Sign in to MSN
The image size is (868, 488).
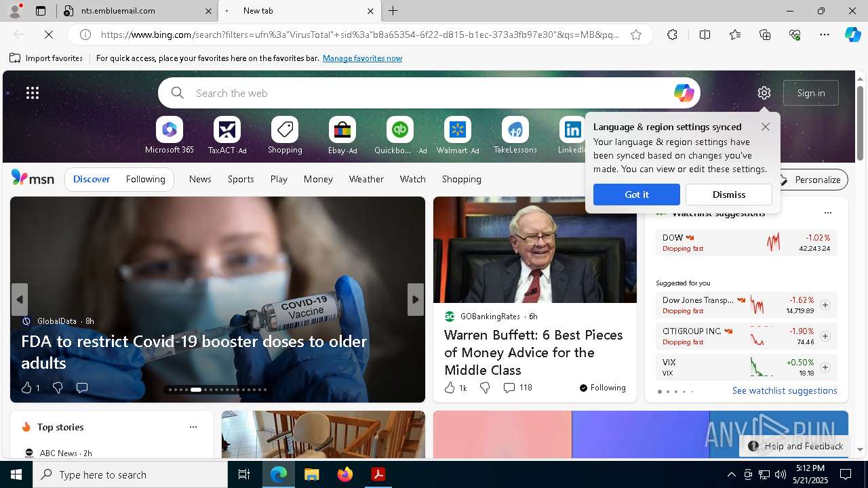811,93
